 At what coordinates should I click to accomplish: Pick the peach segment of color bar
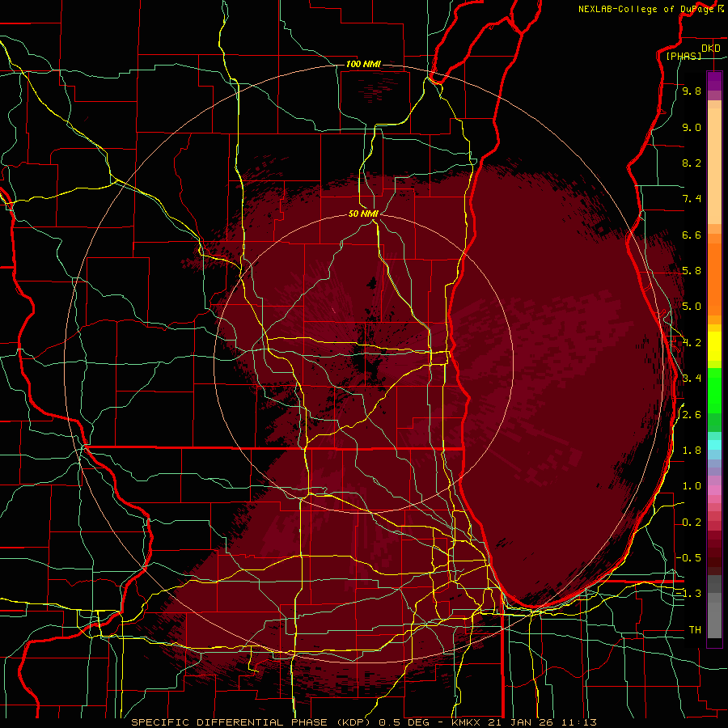(714, 166)
